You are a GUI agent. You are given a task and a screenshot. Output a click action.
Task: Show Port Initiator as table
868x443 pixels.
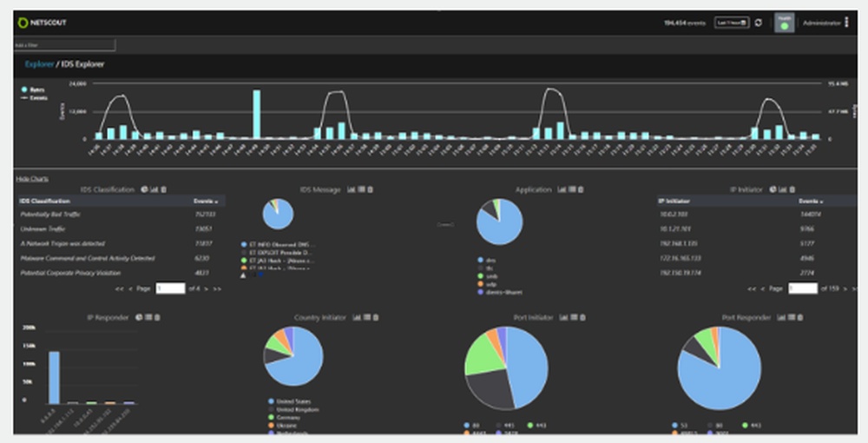(x=574, y=317)
